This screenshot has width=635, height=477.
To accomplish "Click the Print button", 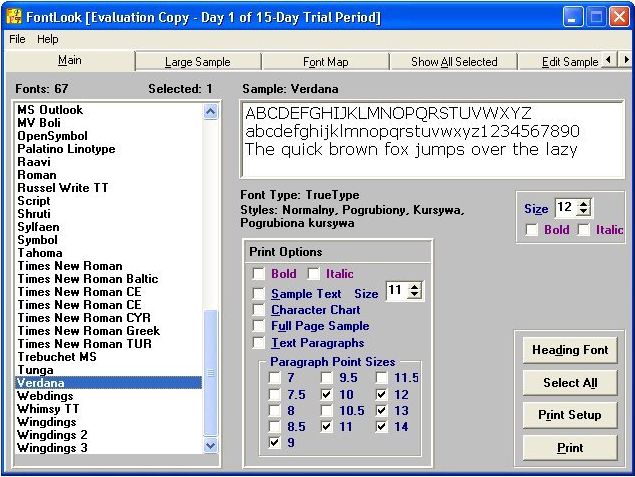I will [x=570, y=448].
